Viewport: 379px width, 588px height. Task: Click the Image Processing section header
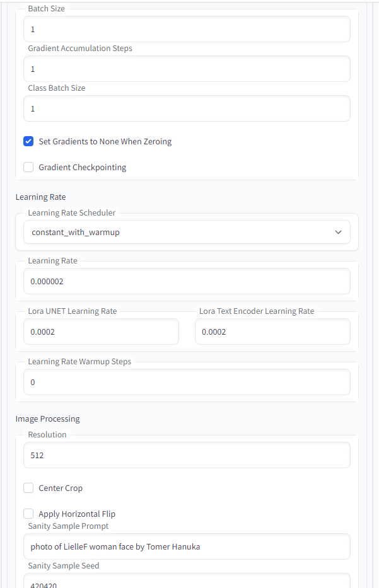coord(47,418)
